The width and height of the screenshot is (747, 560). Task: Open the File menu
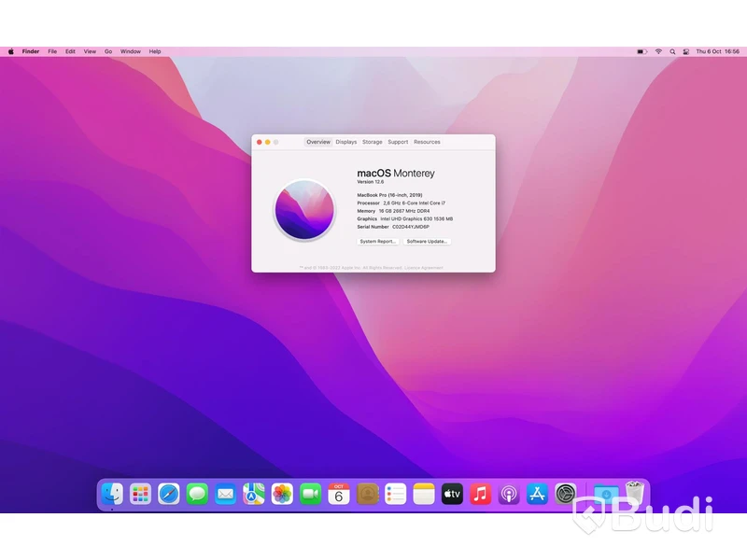coord(52,51)
